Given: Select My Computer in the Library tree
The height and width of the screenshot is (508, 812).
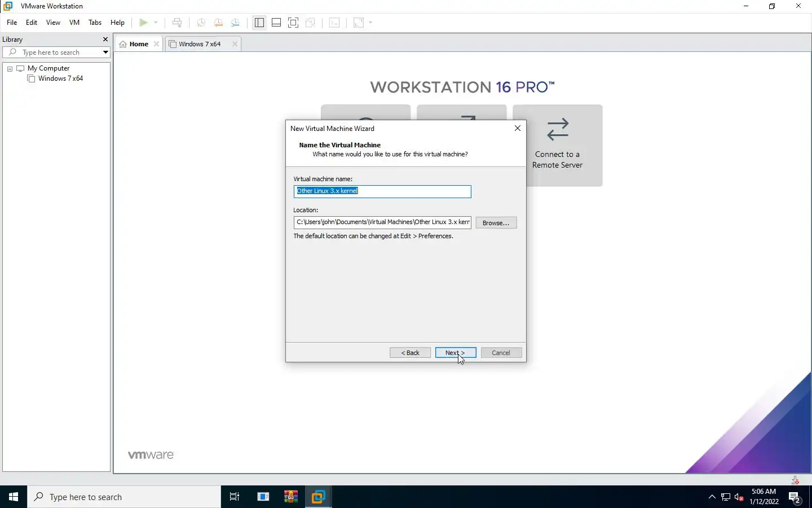Looking at the screenshot, I should point(48,68).
